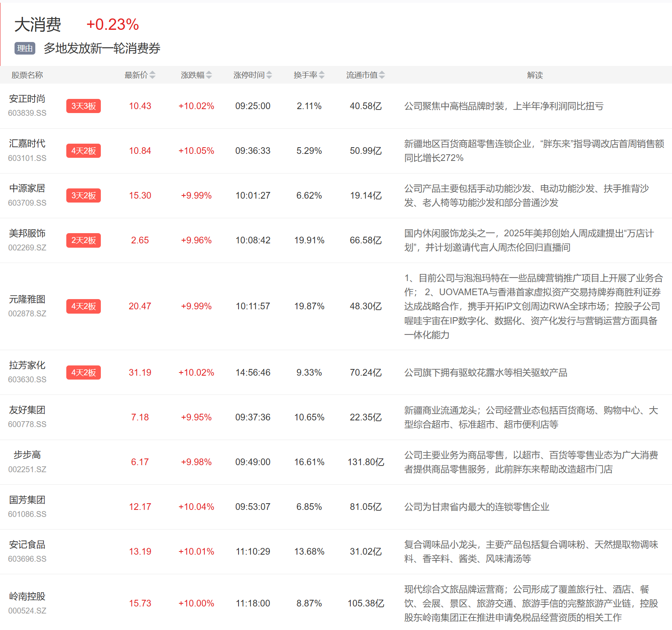Open the 美邦服饰 stock
The width and height of the screenshot is (672, 630).
tap(27, 233)
